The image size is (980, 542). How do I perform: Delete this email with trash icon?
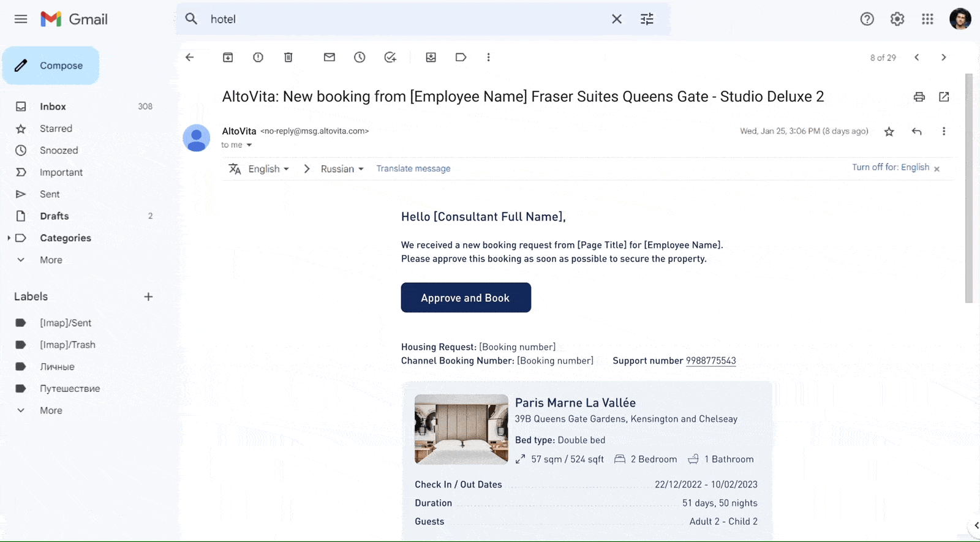point(288,57)
